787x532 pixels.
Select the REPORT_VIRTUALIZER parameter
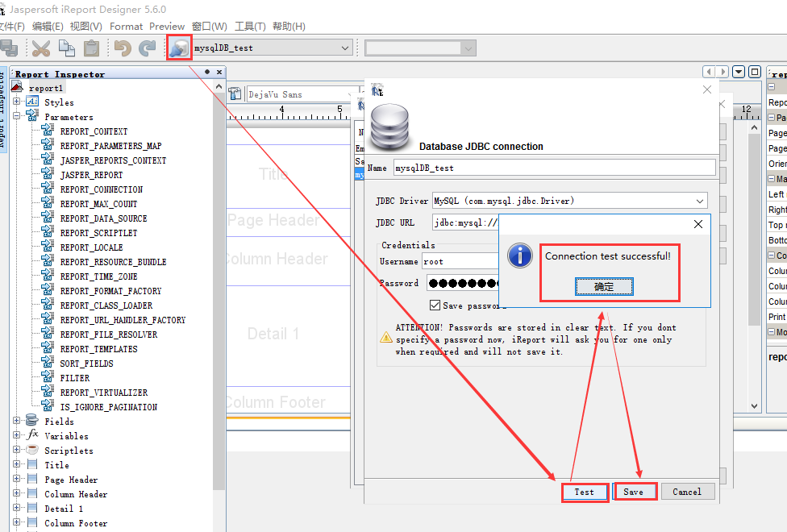click(104, 393)
